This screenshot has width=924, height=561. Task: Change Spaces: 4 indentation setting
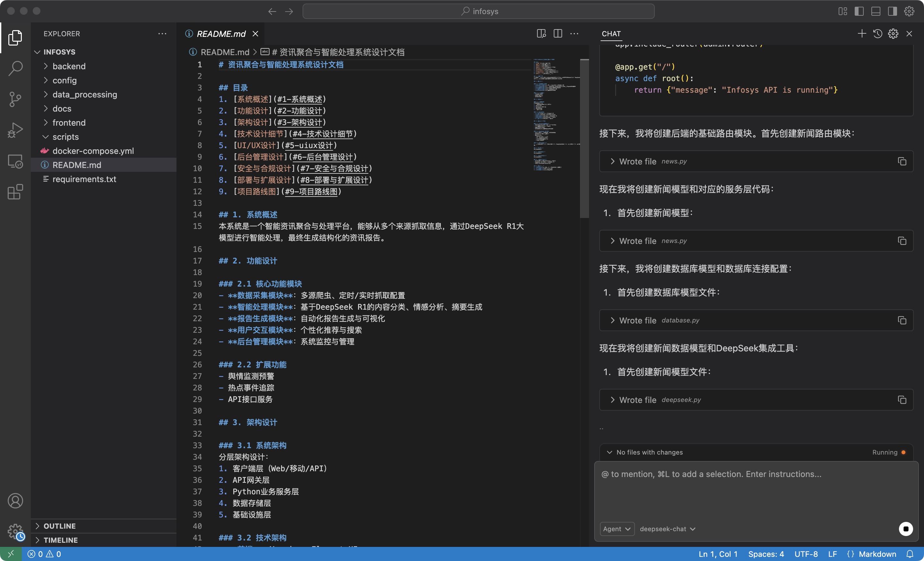click(x=766, y=554)
